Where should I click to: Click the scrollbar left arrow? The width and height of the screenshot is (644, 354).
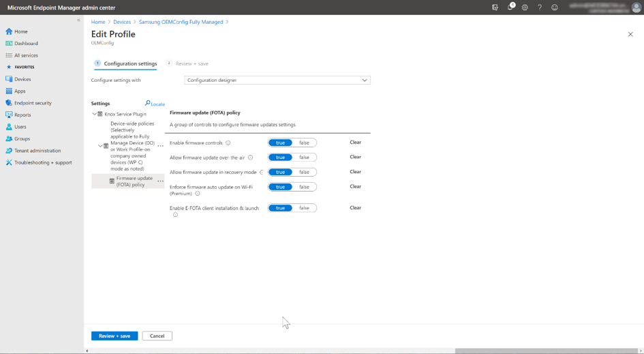point(87,351)
